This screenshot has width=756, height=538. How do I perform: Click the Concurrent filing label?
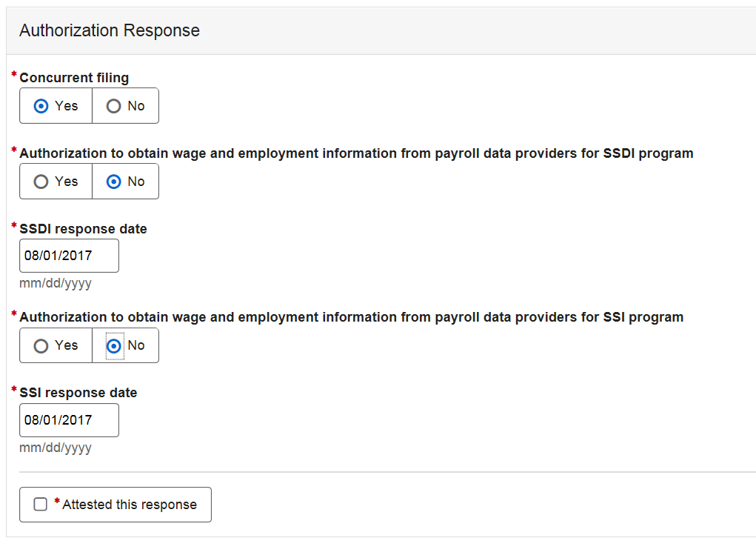74,78
